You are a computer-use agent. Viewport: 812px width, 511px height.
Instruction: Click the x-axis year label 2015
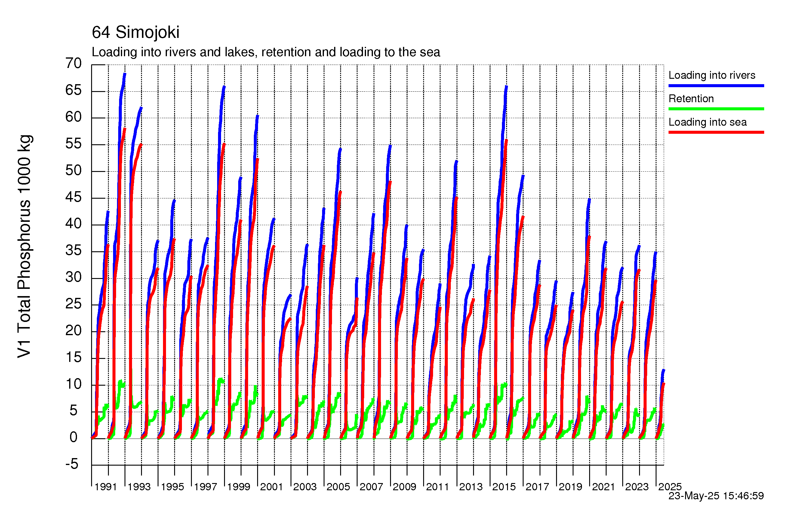tap(504, 487)
